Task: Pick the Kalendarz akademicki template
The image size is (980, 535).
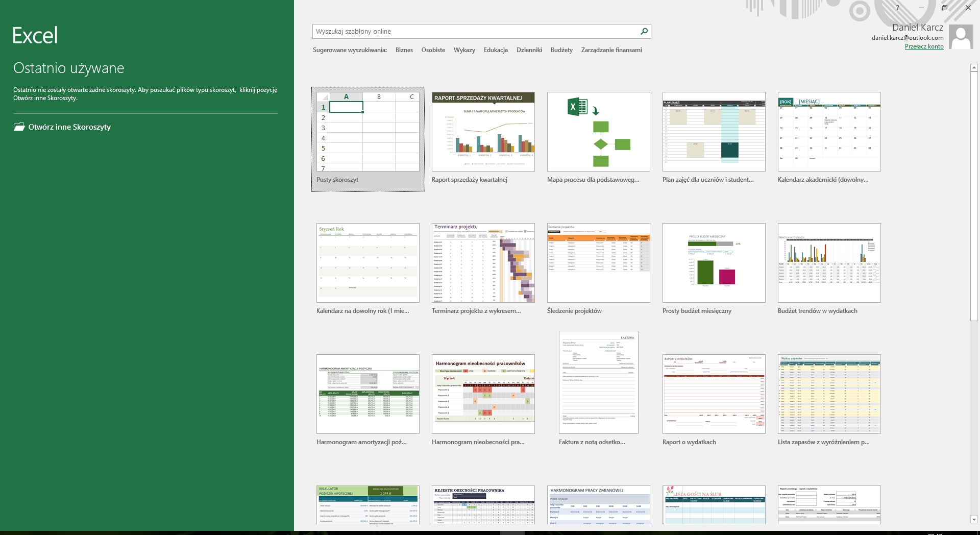Action: click(x=829, y=132)
